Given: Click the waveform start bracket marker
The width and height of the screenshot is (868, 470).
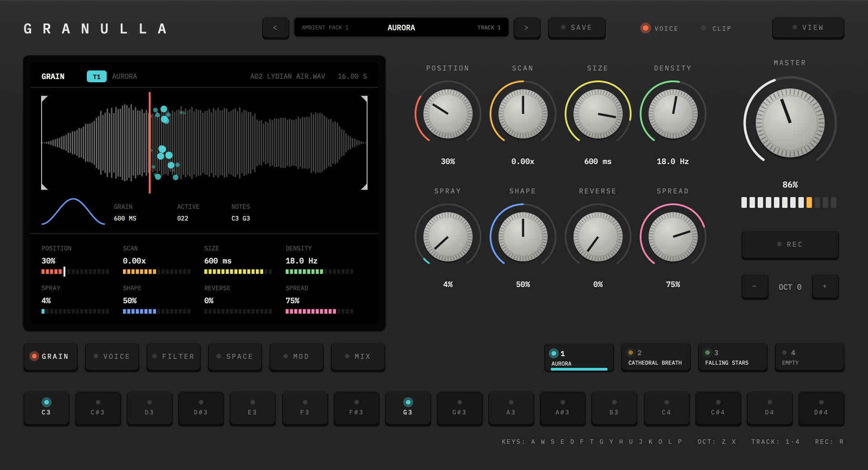Looking at the screenshot, I should pos(44,143).
